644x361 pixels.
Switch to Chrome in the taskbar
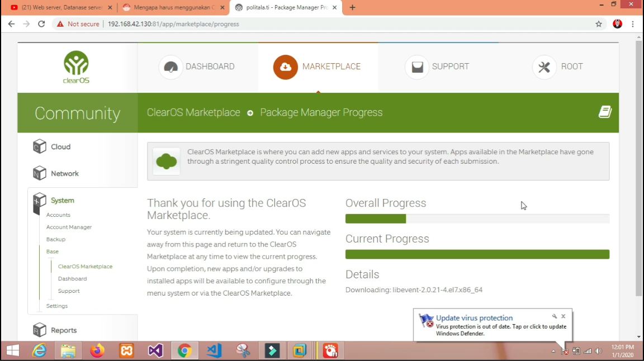click(x=184, y=351)
